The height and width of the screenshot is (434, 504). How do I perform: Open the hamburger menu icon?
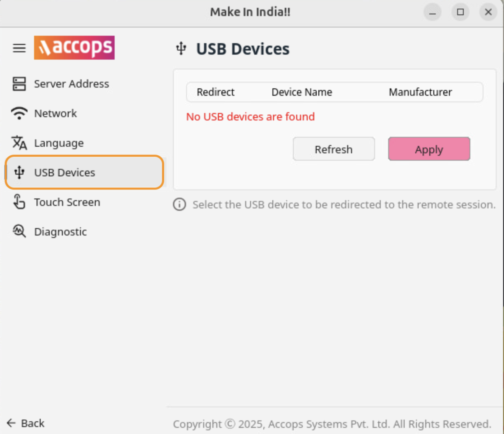[19, 48]
